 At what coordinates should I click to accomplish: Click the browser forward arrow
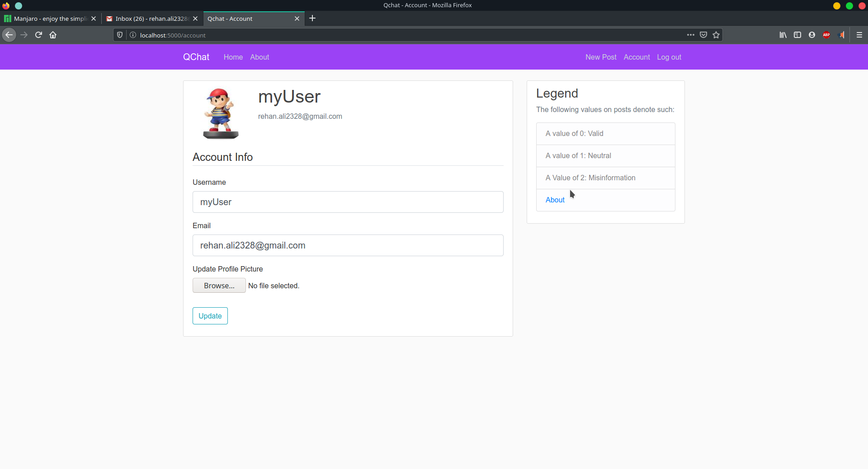coord(24,35)
